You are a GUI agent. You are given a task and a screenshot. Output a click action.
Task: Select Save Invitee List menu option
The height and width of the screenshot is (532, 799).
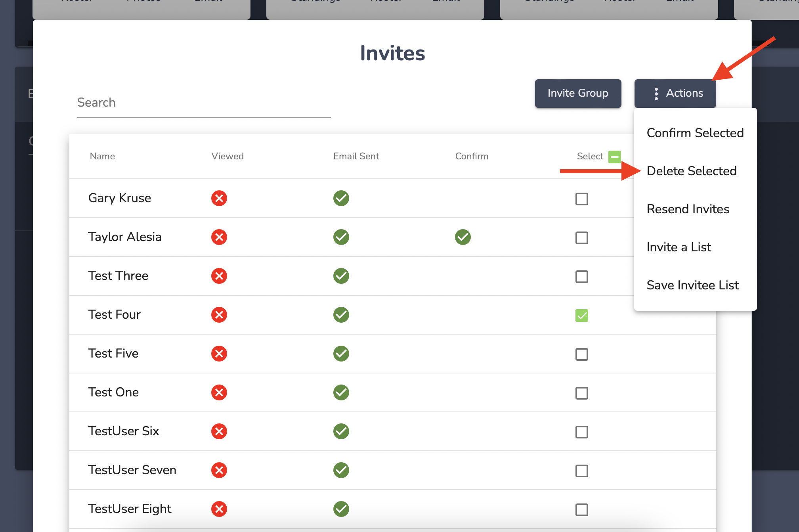coord(695,285)
